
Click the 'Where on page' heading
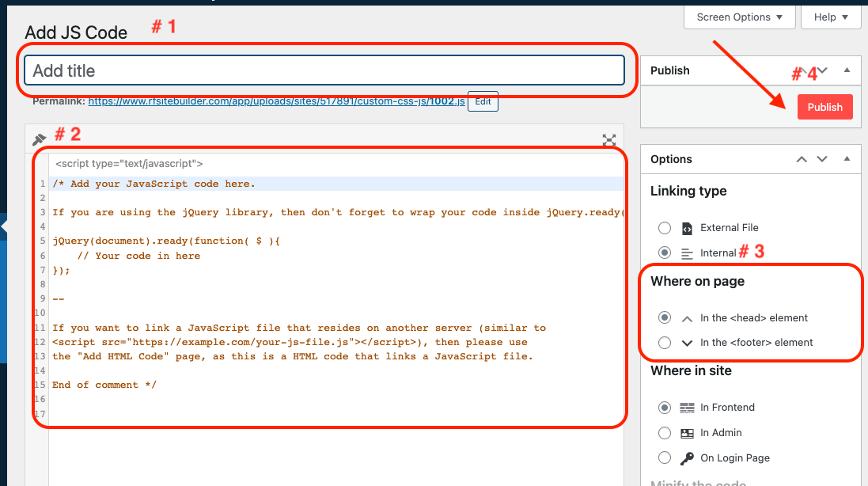pos(698,281)
